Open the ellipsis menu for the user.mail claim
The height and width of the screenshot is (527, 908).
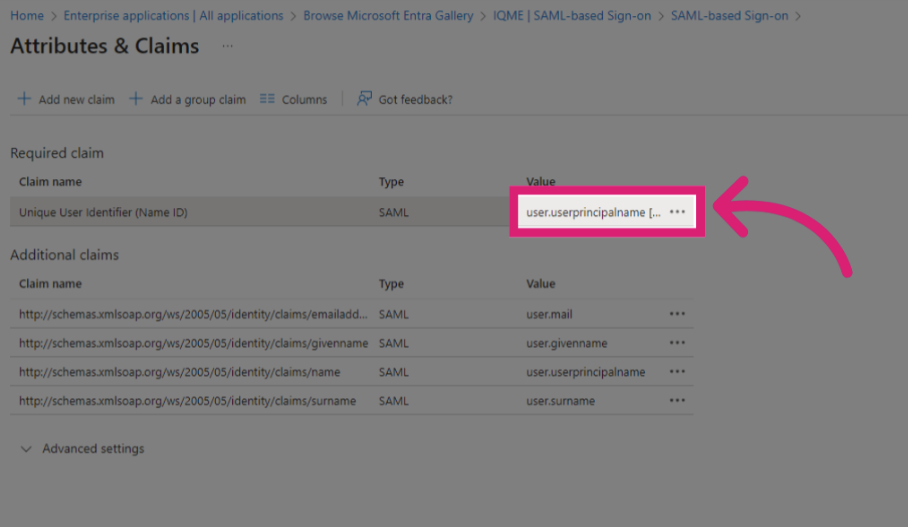pyautogui.click(x=677, y=314)
